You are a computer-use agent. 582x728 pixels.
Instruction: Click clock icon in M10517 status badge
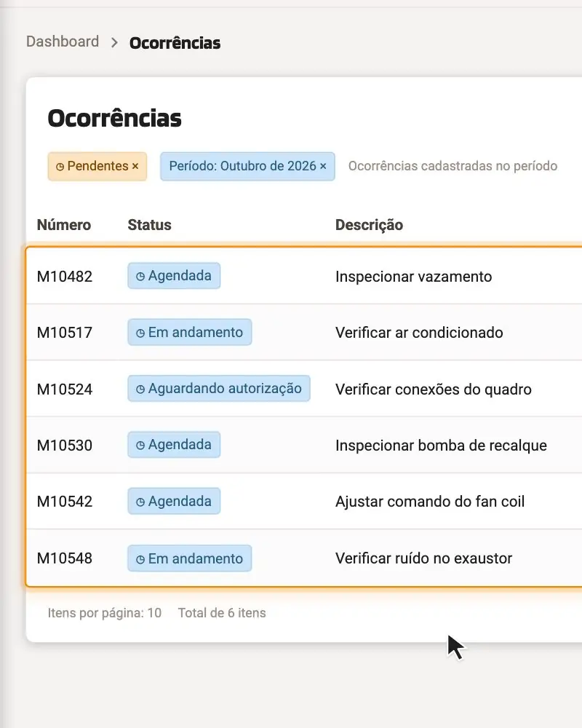tap(140, 333)
